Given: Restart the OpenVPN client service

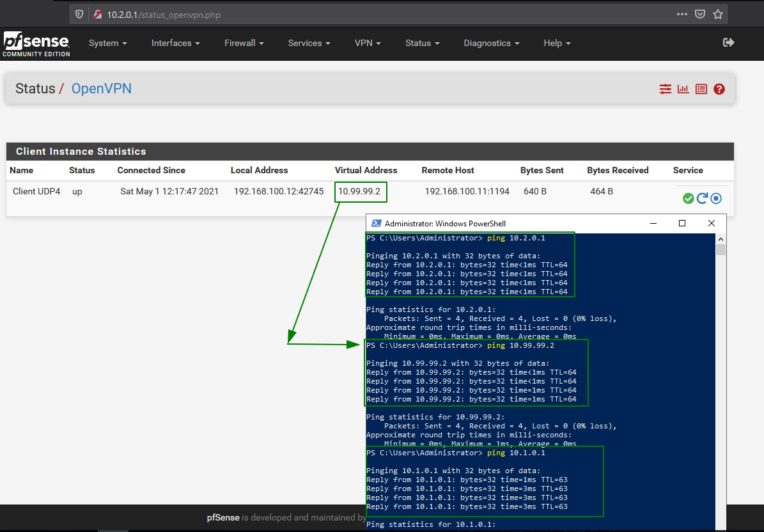Looking at the screenshot, I should pos(702,198).
